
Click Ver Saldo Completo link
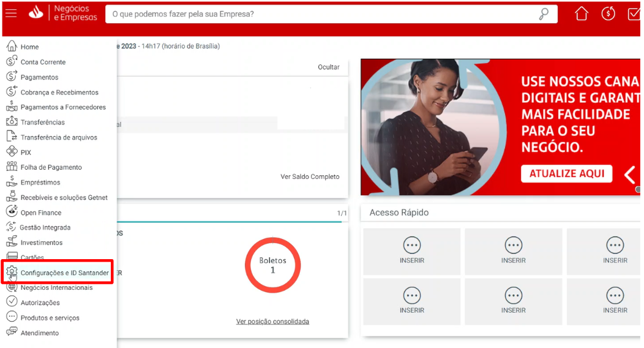(310, 176)
